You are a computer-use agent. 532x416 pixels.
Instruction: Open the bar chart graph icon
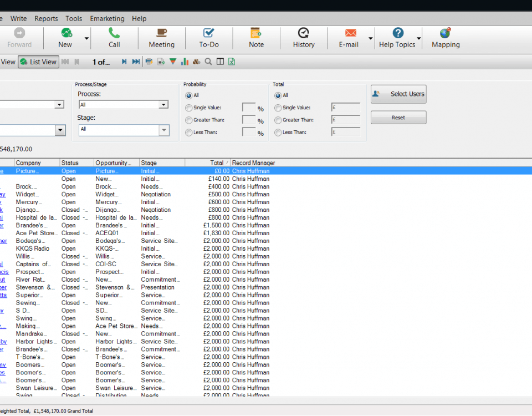[x=185, y=62]
